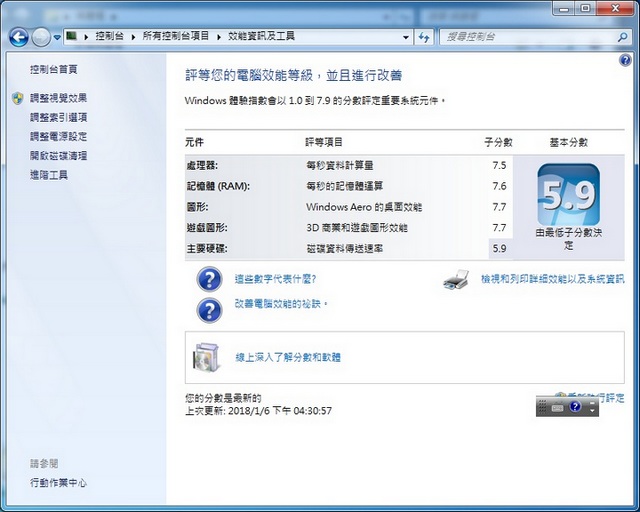Minimize the window
Viewport: 640px width, 512px height.
(x=564, y=8)
